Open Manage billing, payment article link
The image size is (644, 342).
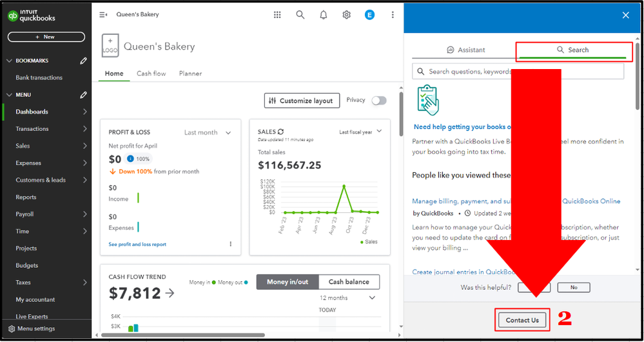click(x=516, y=201)
